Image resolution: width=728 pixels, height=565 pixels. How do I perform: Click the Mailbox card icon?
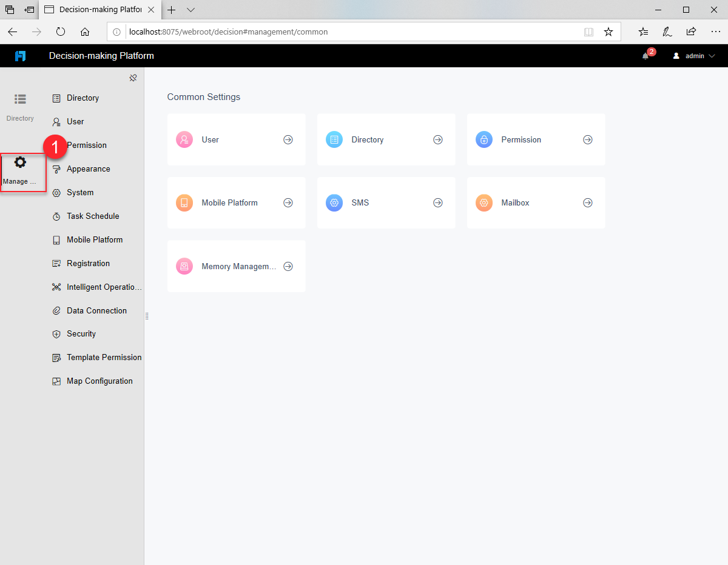click(x=484, y=202)
